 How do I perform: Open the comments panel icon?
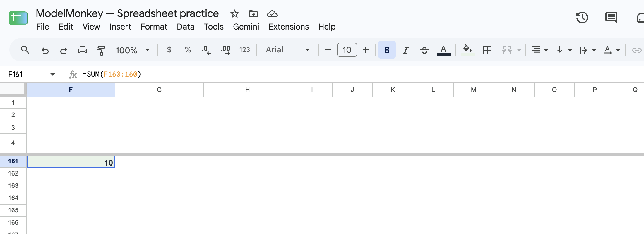[x=611, y=18]
